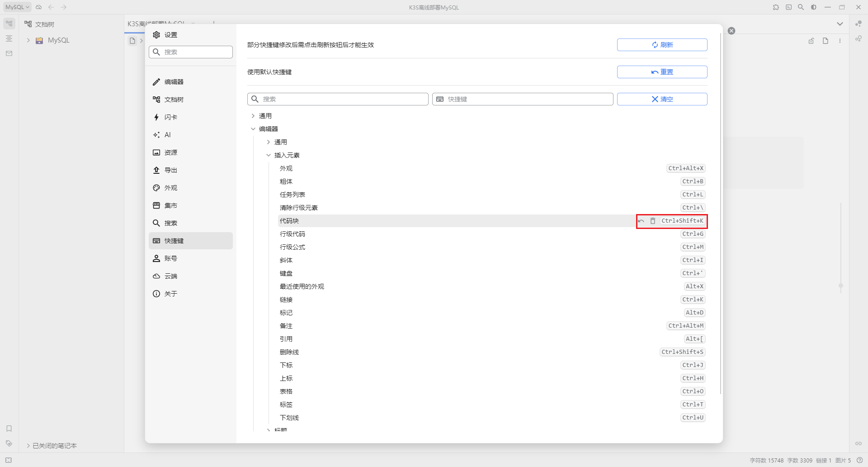Open the tag panel icon
The width and height of the screenshot is (868, 467).
tap(9, 443)
